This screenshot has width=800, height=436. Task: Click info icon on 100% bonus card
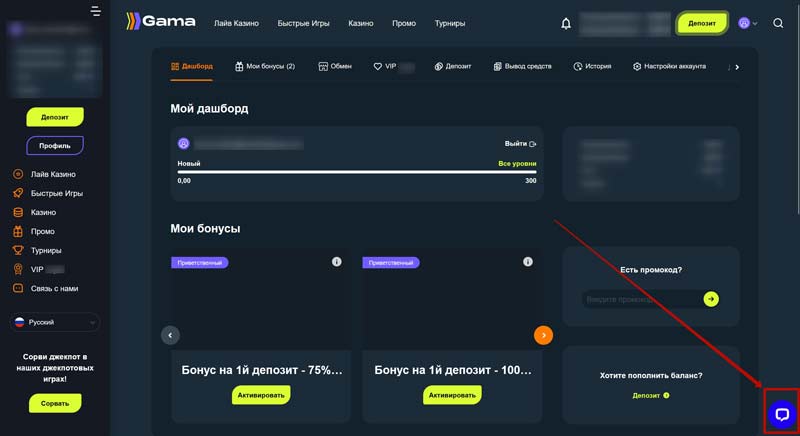(529, 262)
